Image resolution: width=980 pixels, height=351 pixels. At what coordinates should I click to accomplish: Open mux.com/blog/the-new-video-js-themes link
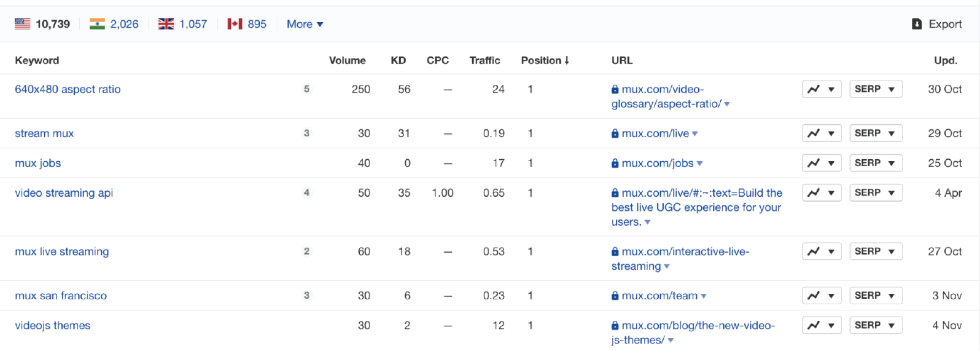tap(693, 333)
